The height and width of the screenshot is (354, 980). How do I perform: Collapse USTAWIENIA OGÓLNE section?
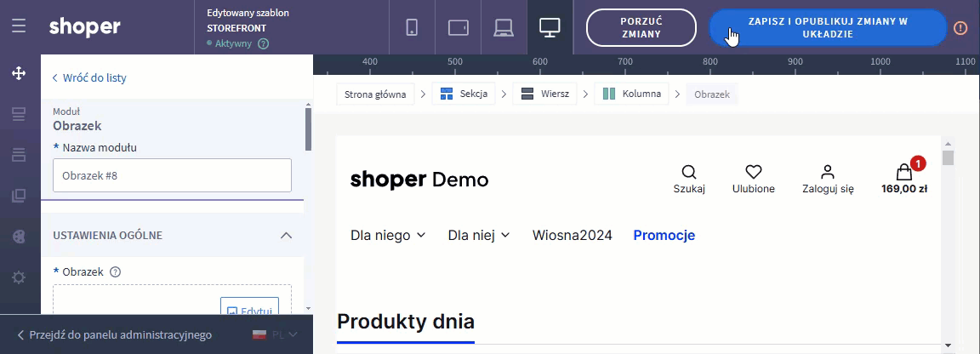[286, 235]
